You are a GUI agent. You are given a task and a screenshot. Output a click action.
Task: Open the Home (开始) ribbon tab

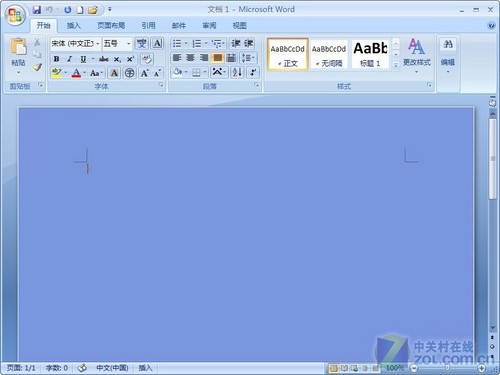(x=44, y=25)
